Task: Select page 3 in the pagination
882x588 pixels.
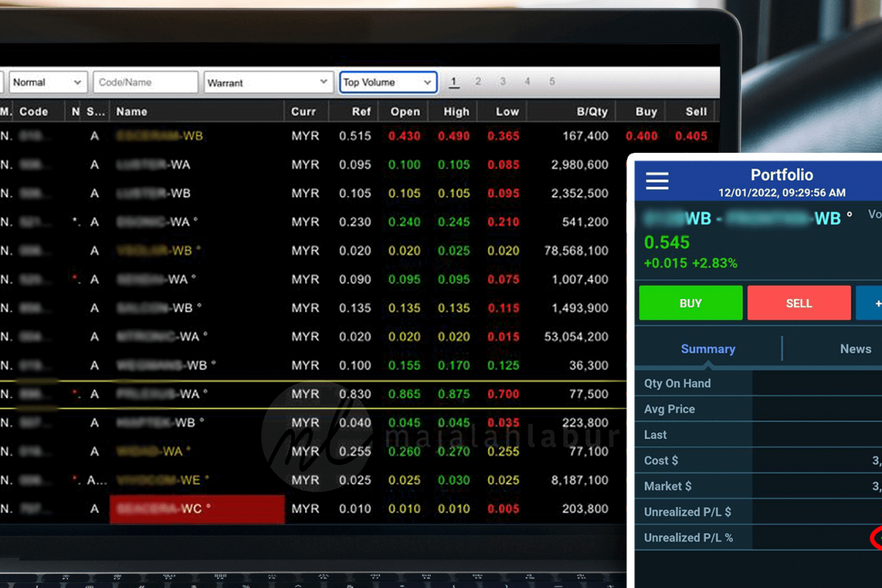Action: [x=503, y=82]
